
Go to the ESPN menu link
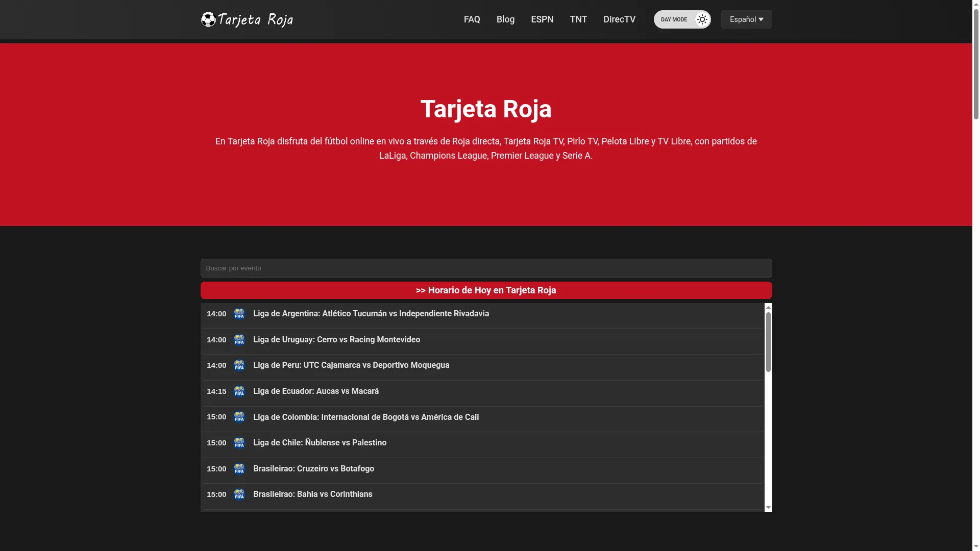(542, 19)
